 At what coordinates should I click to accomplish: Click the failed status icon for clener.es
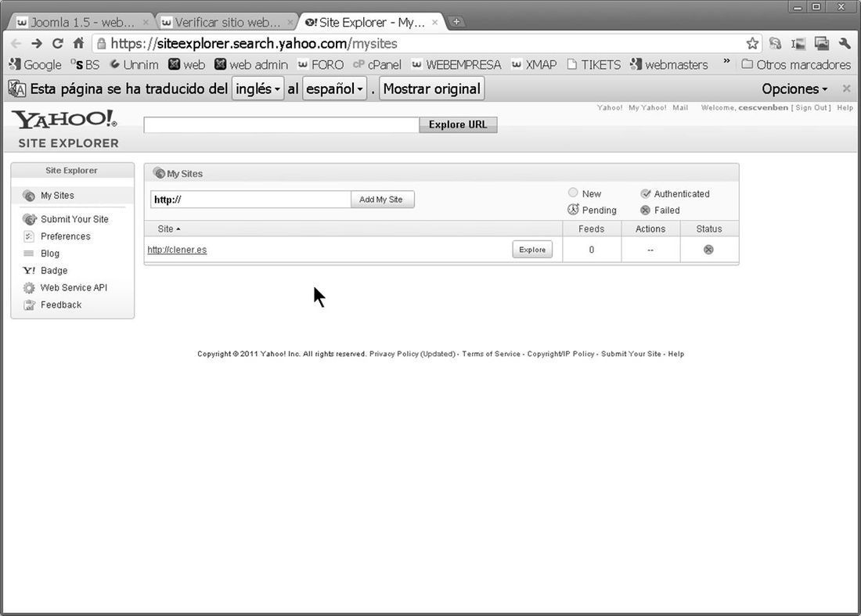point(708,250)
